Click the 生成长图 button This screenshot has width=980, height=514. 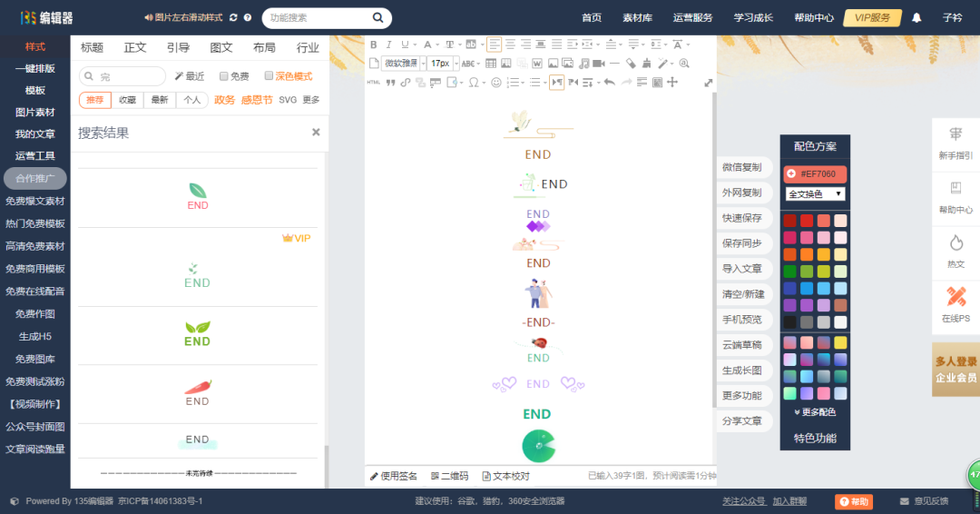pyautogui.click(x=742, y=371)
